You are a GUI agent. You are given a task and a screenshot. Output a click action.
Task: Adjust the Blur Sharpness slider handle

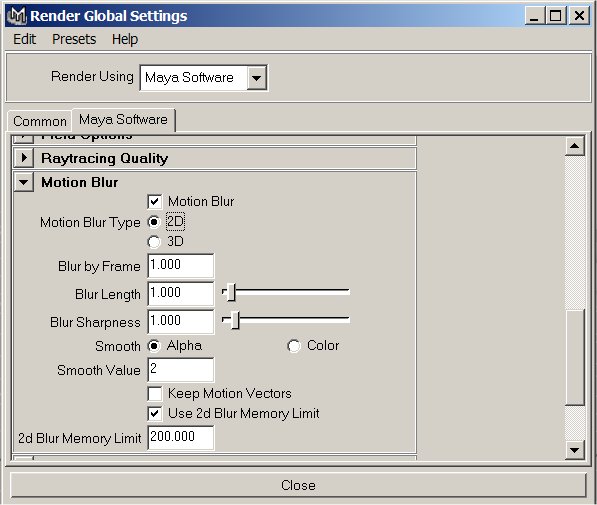(235, 320)
